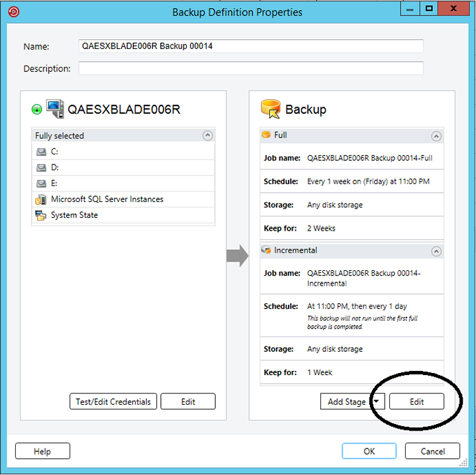Maximize the Backup Definition Properties window
The width and height of the screenshot is (476, 475).
429,9
